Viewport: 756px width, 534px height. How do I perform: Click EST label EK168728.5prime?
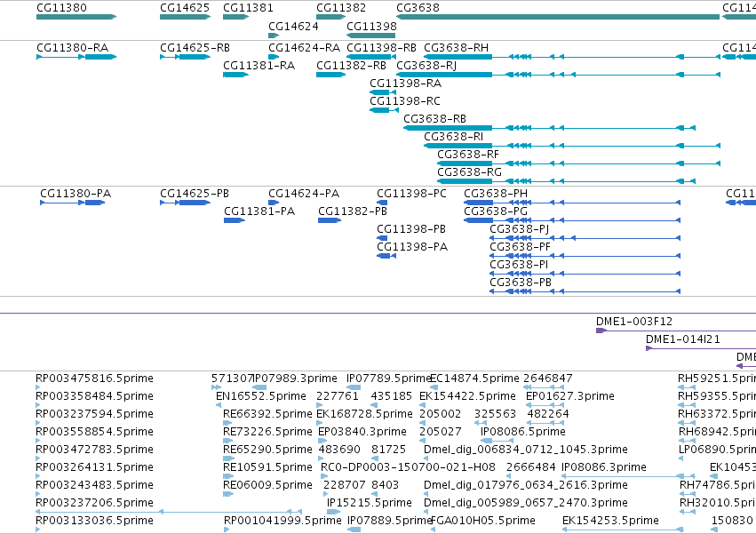364,414
